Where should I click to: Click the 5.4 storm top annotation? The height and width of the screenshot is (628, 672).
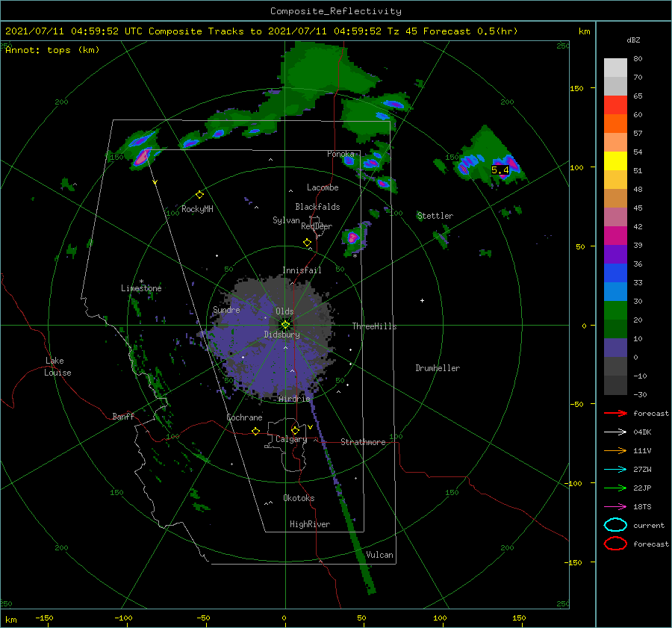click(x=500, y=170)
